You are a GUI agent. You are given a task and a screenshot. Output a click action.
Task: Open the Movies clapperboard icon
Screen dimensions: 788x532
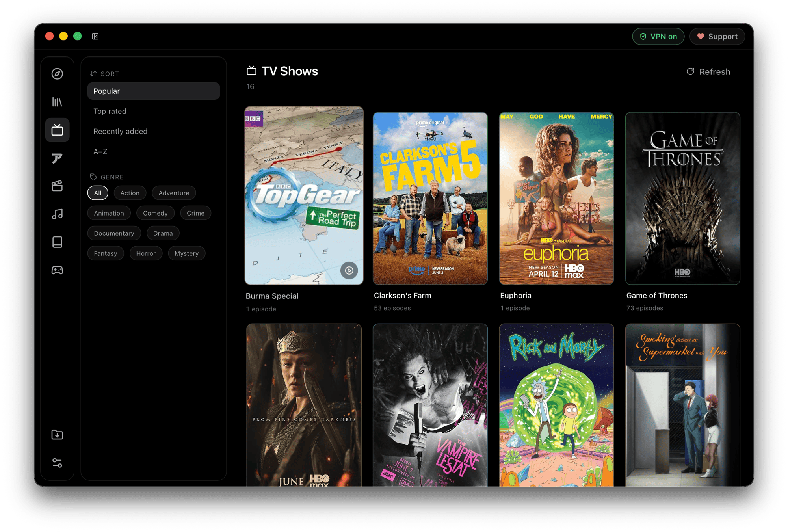[x=57, y=186]
